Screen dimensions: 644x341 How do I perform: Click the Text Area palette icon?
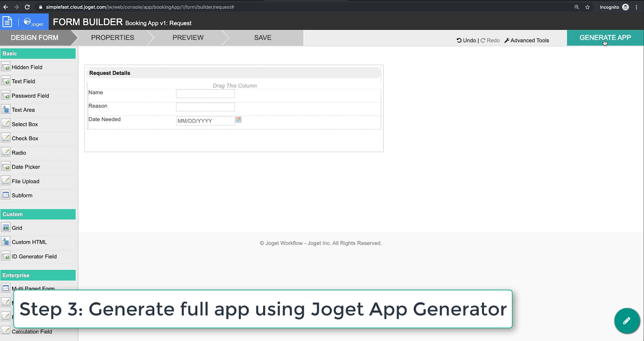click(6, 109)
